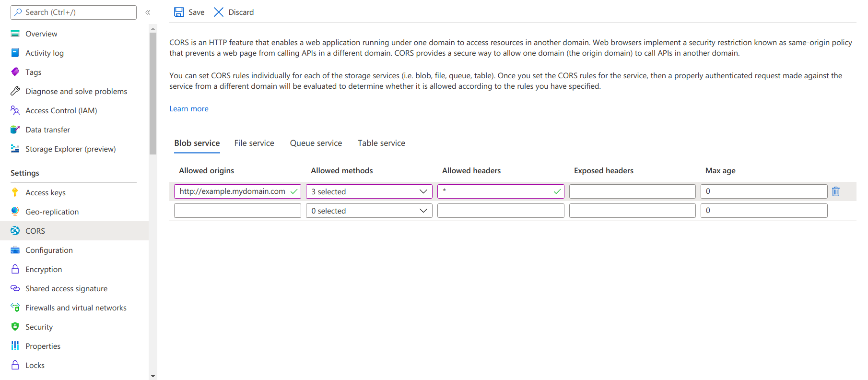Click the Save disk icon

pos(179,12)
